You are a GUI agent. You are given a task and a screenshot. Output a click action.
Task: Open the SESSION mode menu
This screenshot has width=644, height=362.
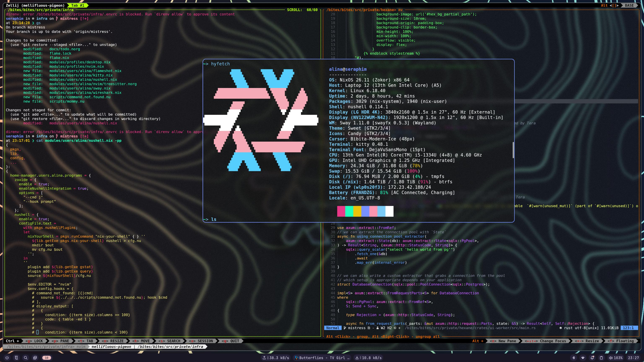click(x=201, y=341)
